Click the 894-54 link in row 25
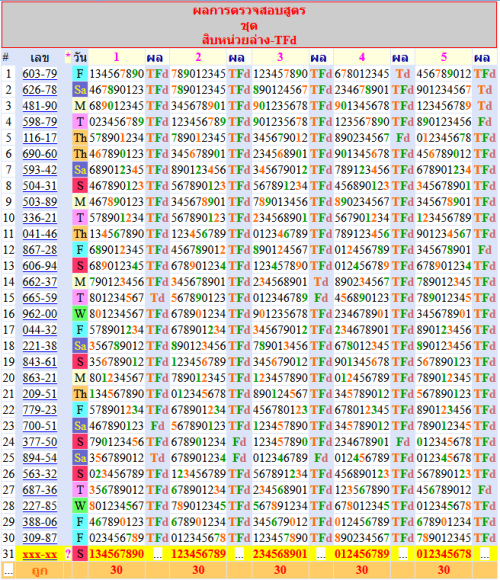The width and height of the screenshot is (500, 580). coord(40,458)
